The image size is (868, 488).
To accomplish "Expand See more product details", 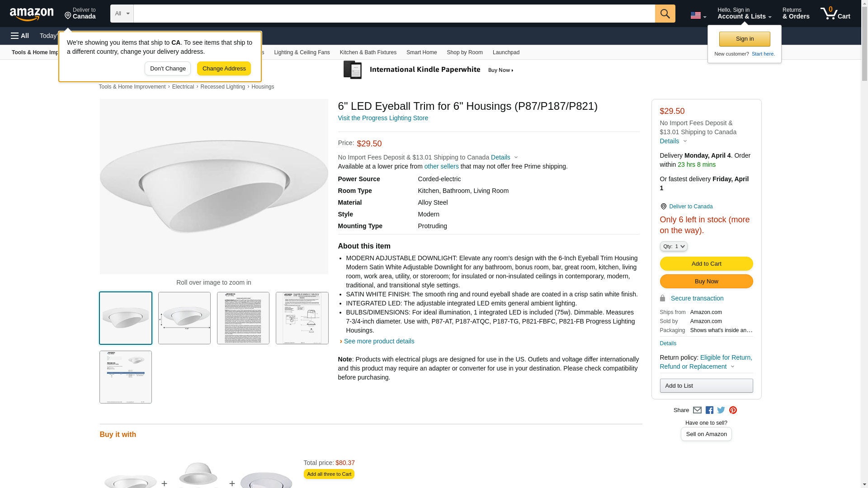I will click(x=379, y=341).
